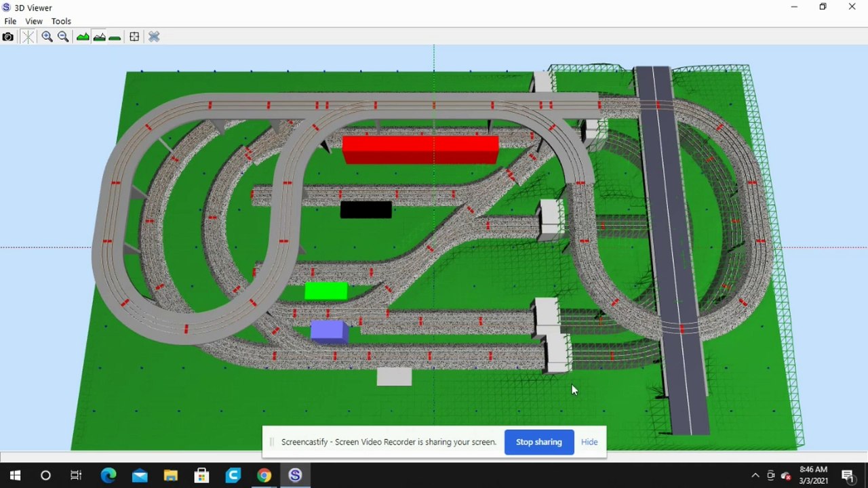
Task: Open the View menu
Action: [34, 21]
